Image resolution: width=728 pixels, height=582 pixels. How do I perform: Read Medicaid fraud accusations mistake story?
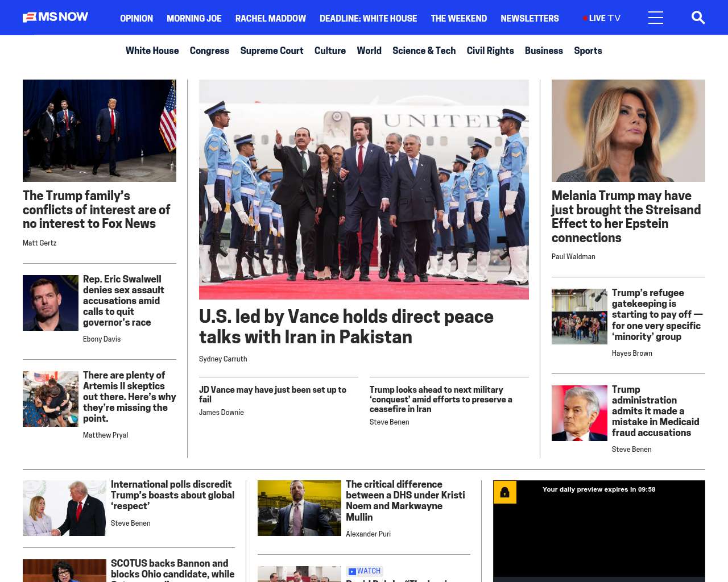[655, 411]
